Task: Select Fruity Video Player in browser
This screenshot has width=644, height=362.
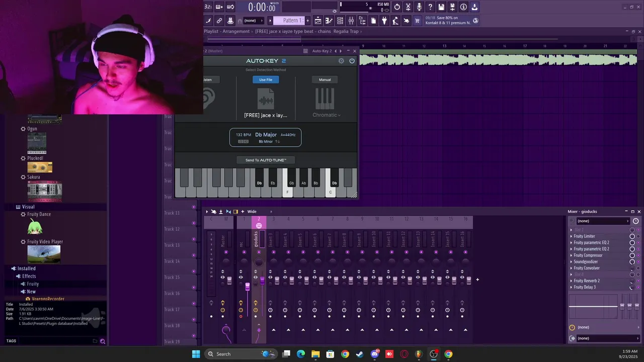Action: pyautogui.click(x=45, y=242)
